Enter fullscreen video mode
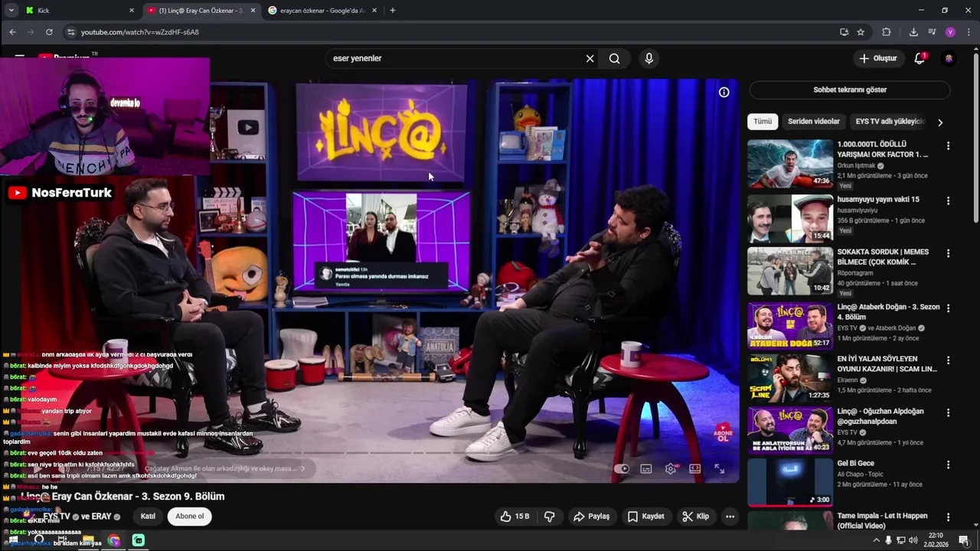The image size is (980, 551). (x=720, y=468)
